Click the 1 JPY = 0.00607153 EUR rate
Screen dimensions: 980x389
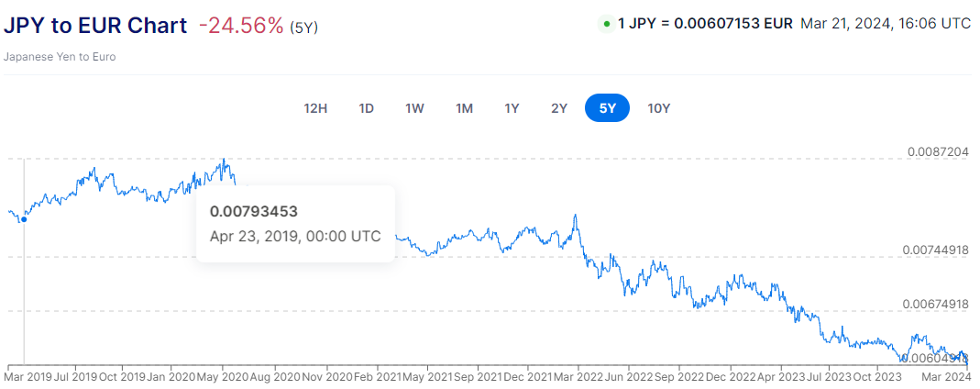tap(705, 25)
